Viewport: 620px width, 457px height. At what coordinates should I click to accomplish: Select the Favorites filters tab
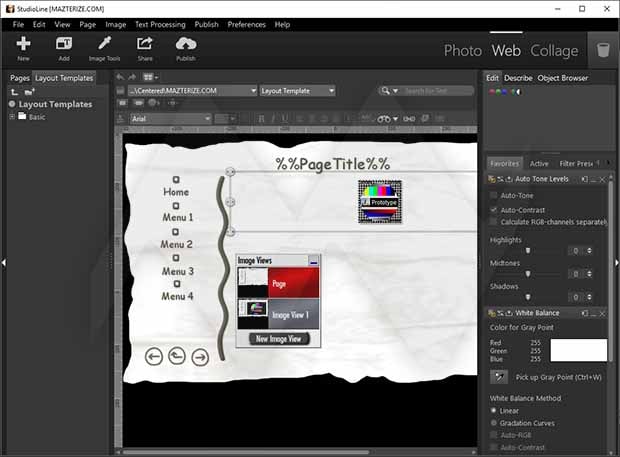click(x=504, y=164)
